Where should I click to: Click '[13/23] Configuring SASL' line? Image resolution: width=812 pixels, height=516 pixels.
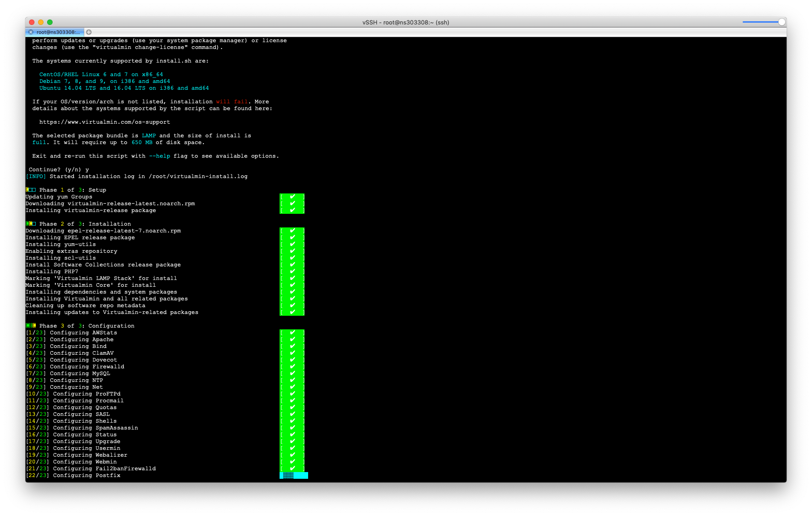[68, 414]
